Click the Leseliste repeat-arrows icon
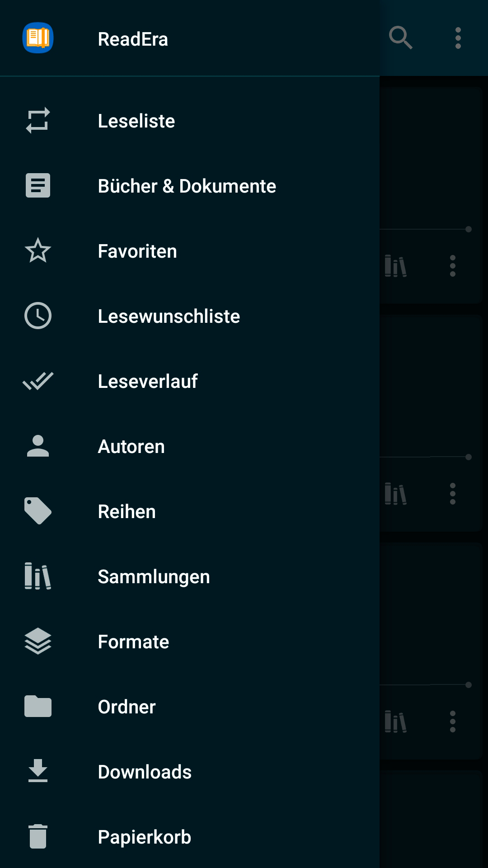 coord(38,121)
